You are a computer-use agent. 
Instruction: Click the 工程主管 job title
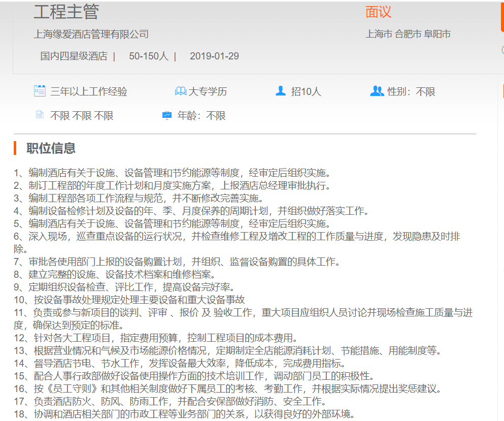(x=66, y=12)
